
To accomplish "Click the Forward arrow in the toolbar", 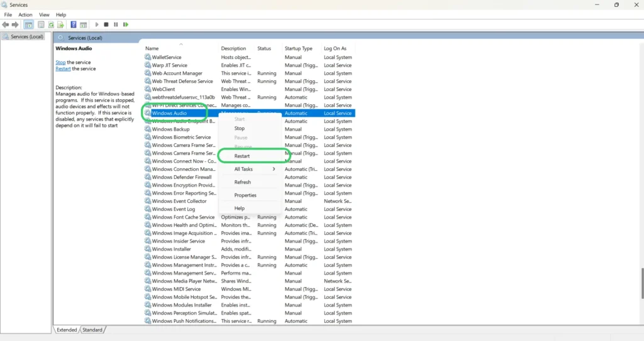I will (15, 24).
